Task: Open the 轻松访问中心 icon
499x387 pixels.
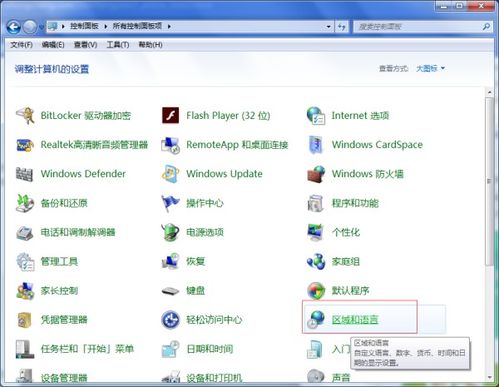Action: pyautogui.click(x=170, y=320)
